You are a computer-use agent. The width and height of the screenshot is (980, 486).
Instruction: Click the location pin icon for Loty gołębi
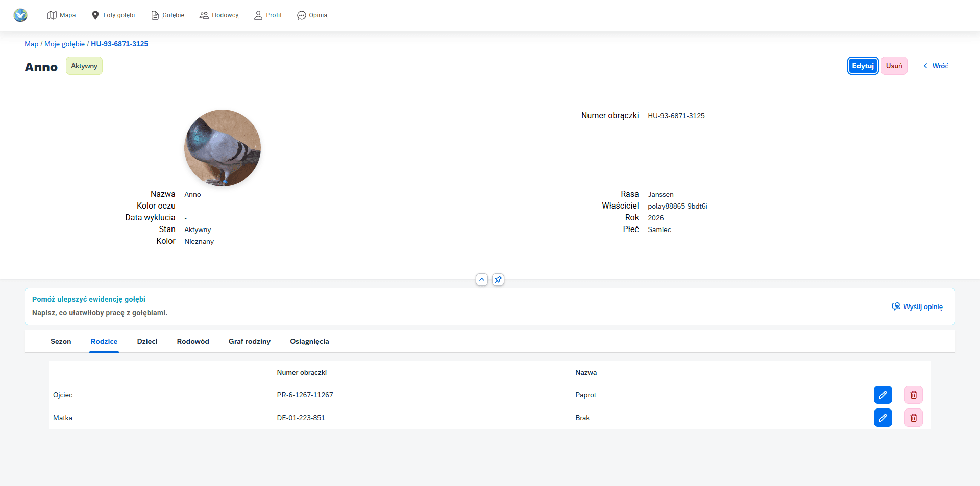click(x=95, y=15)
